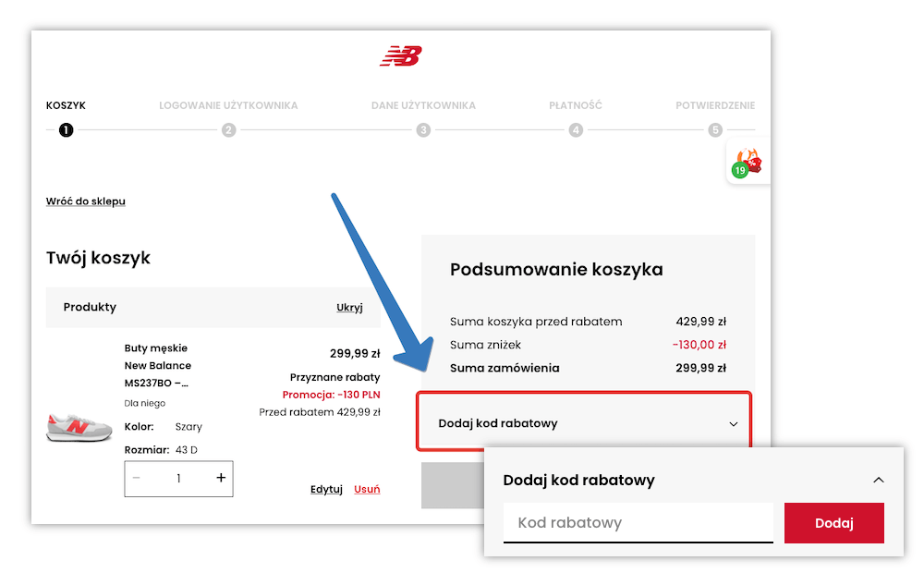This screenshot has height=573, width=924.
Task: Click the Kod rabatowy input field
Action: coord(638,523)
